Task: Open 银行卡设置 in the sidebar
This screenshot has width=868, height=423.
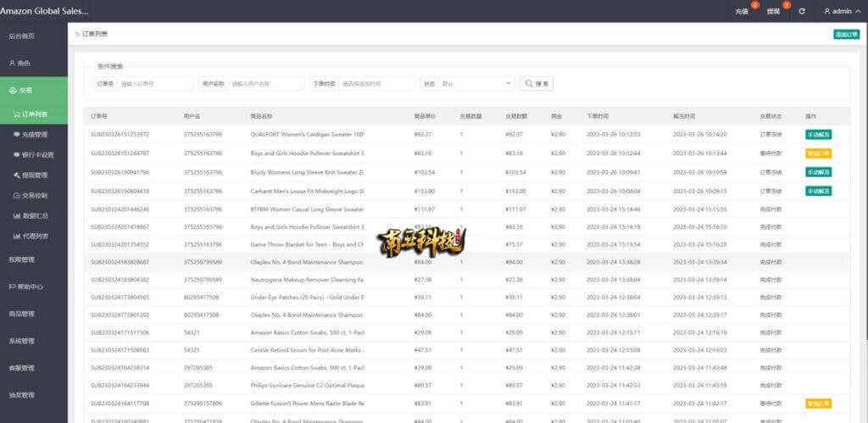Action: click(x=37, y=154)
